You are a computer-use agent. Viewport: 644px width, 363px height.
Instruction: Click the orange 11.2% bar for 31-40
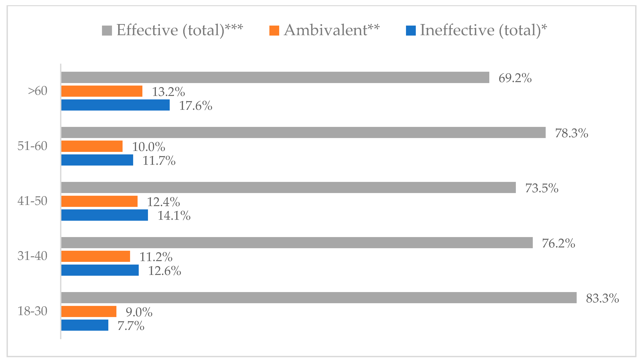tap(95, 256)
